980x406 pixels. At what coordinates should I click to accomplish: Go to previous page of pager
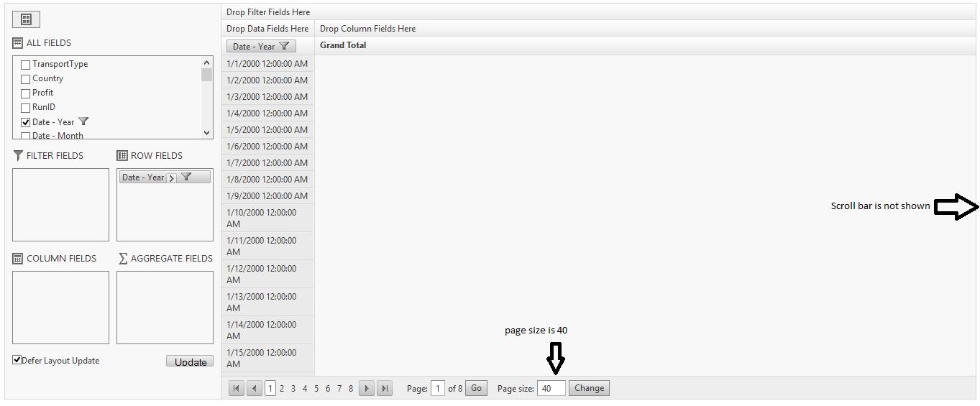[255, 388]
